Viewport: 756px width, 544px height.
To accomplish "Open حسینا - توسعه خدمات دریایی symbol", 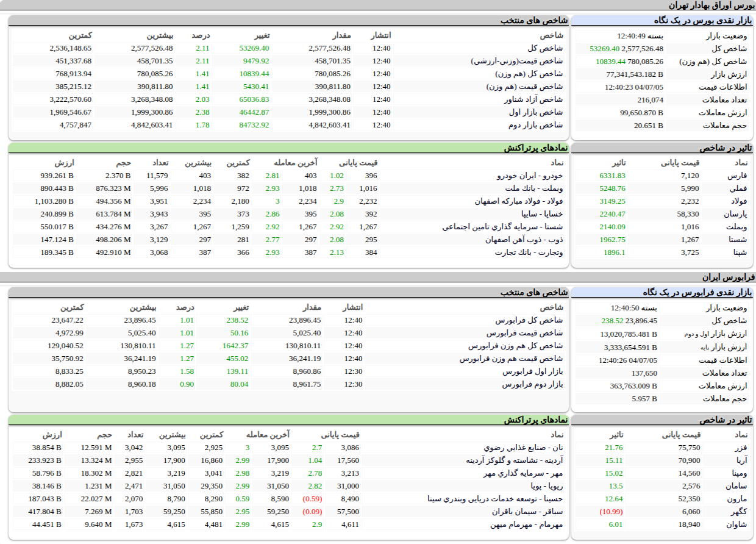I will click(x=496, y=499).
